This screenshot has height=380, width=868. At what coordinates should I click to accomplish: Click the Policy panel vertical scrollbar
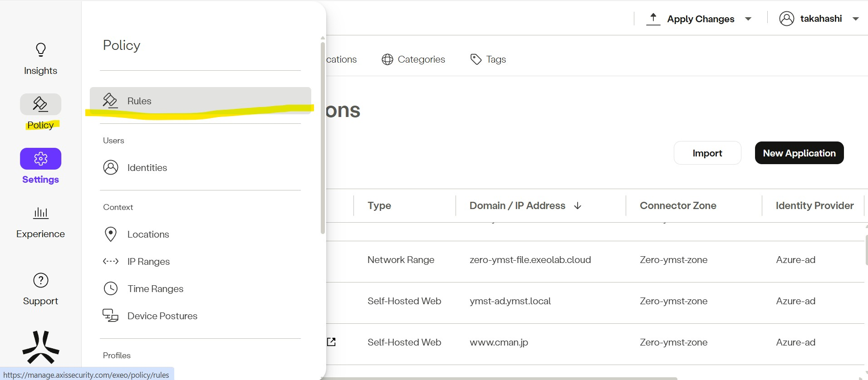click(323, 136)
